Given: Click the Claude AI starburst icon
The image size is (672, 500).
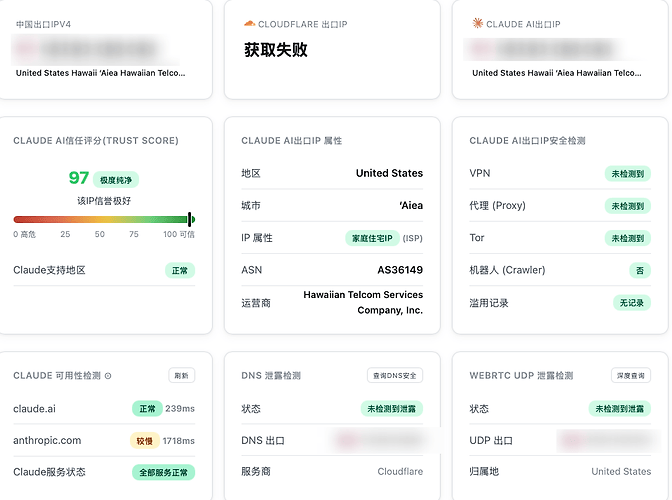Looking at the screenshot, I should tap(477, 23).
